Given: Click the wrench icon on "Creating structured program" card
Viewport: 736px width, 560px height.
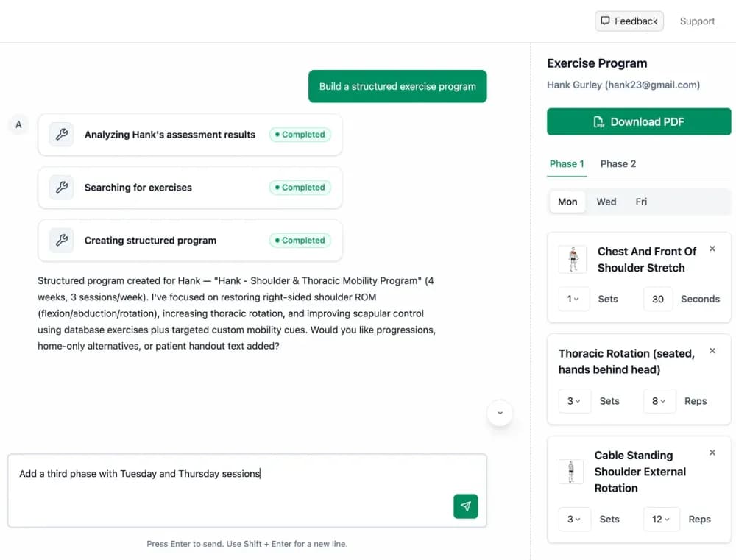Looking at the screenshot, I should click(x=60, y=240).
